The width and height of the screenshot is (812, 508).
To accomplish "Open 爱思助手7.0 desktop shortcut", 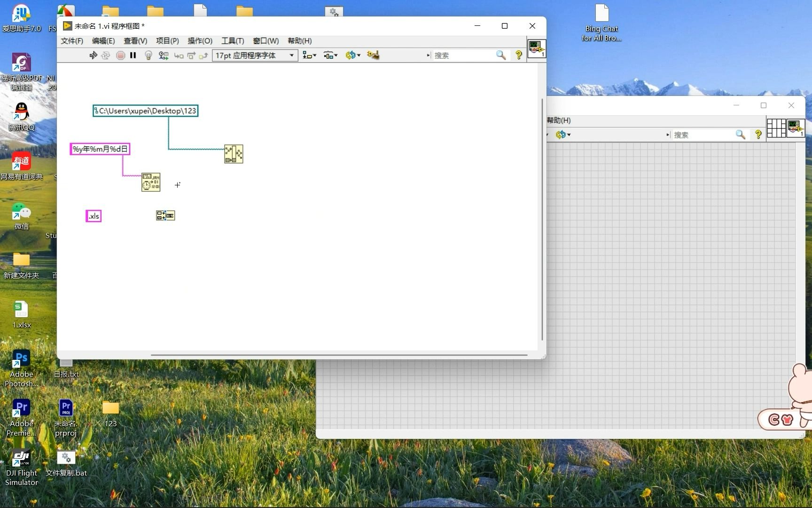I will click(x=21, y=18).
